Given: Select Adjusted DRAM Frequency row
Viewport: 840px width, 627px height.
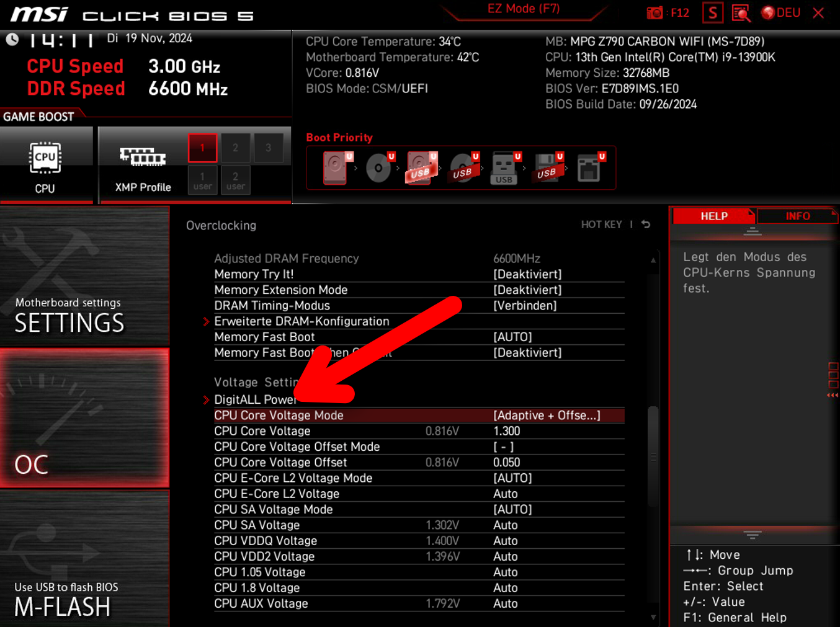Looking at the screenshot, I should click(419, 259).
